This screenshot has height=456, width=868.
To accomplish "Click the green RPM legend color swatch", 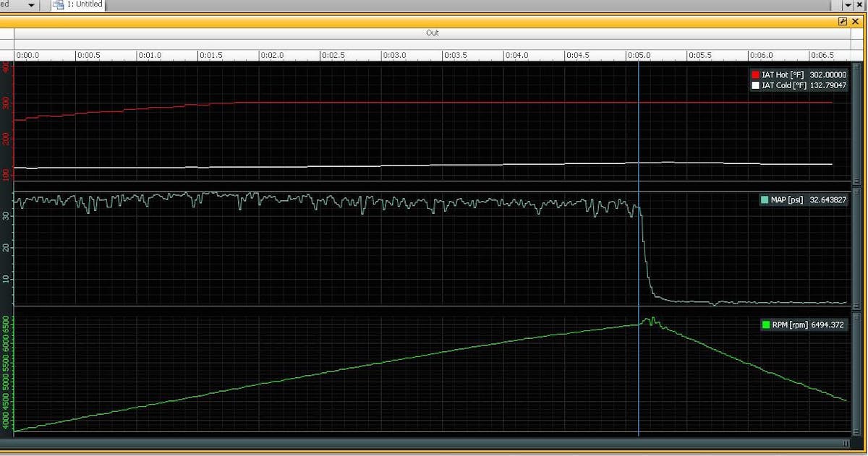I will point(766,325).
